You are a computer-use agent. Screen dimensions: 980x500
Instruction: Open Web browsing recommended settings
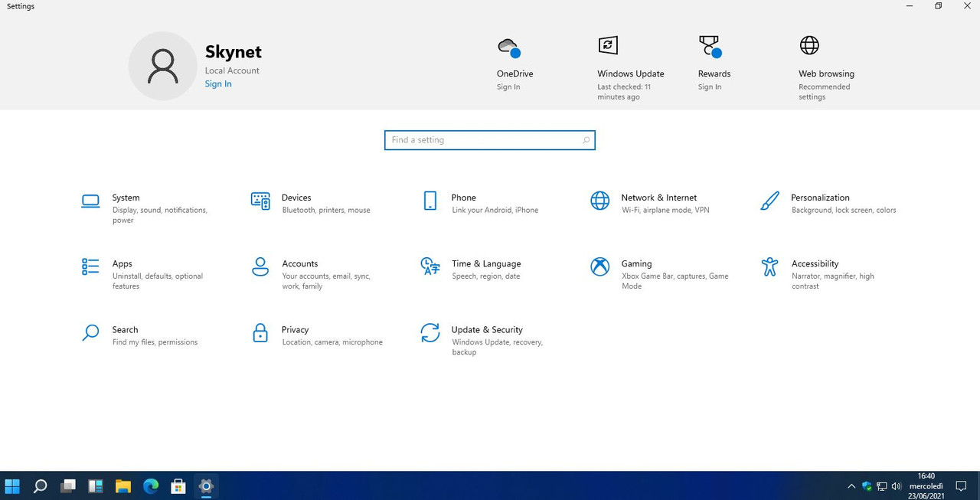pyautogui.click(x=827, y=68)
